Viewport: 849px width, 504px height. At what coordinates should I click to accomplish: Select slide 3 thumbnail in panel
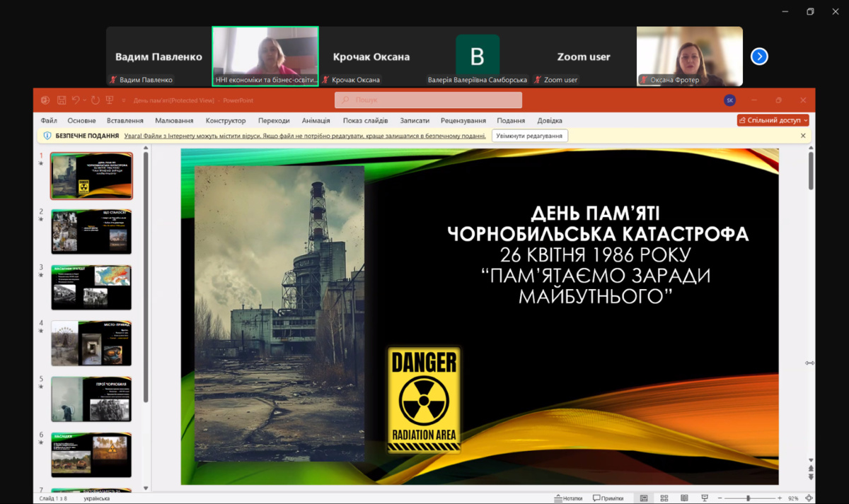tap(91, 287)
